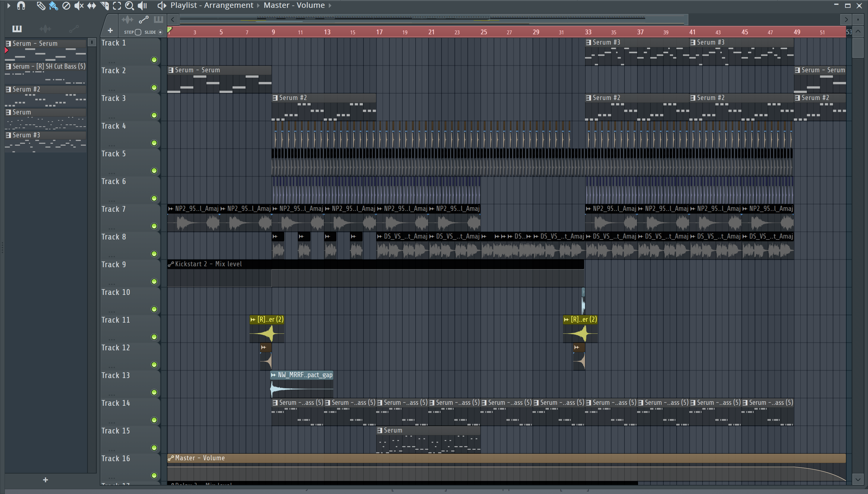Open Serum - Serum clip menu on Track 2

coord(171,70)
